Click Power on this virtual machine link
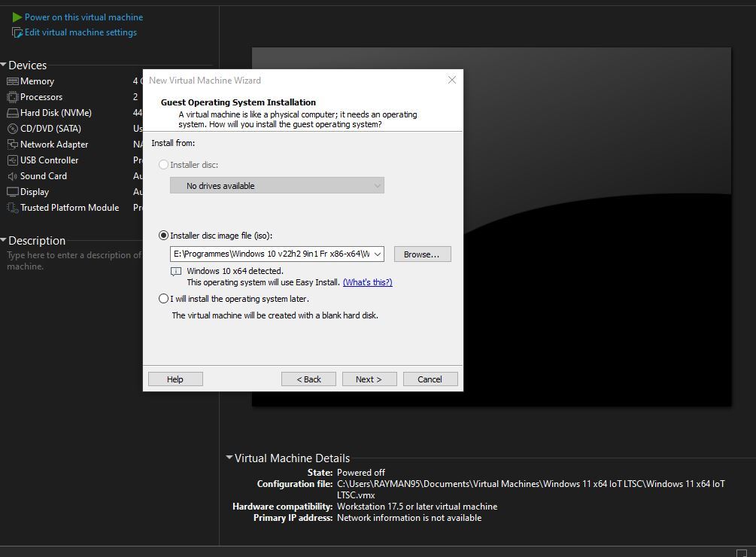Viewport: 756px width, 557px height. (x=84, y=17)
